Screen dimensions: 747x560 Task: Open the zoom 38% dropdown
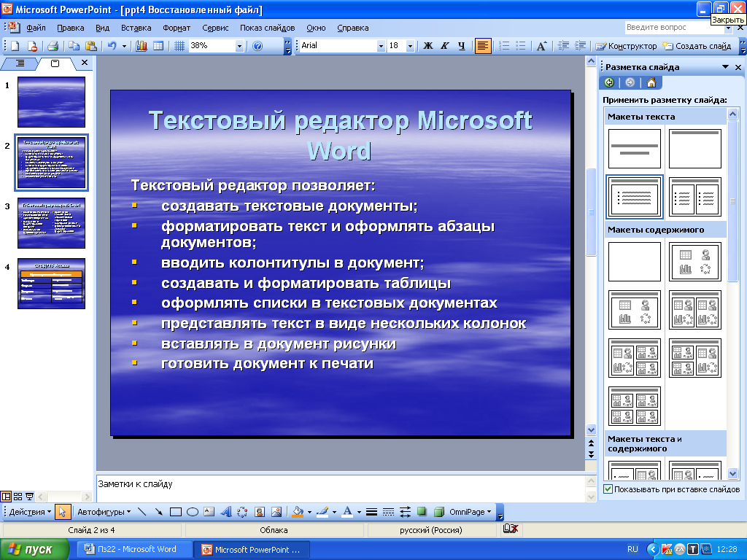[x=239, y=46]
